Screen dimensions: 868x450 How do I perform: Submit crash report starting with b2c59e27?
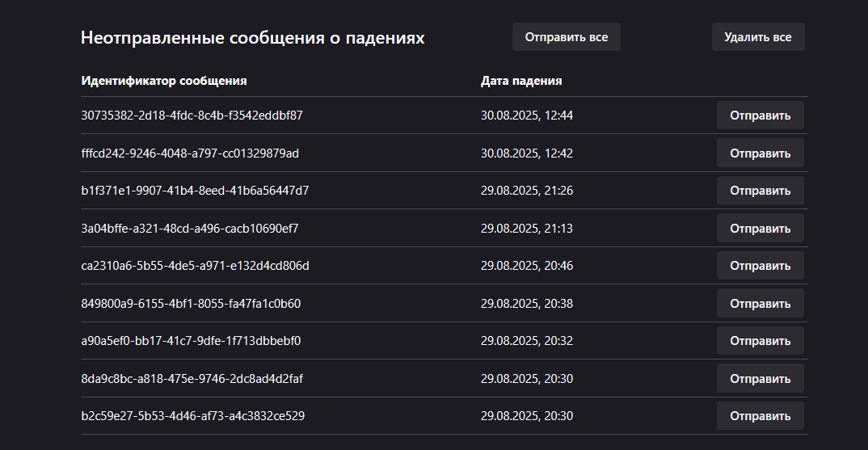(x=760, y=416)
